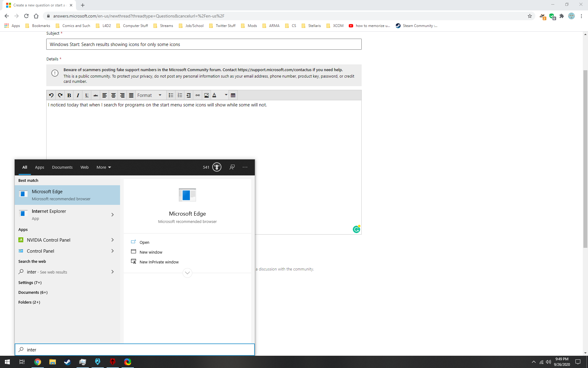Reload the page

click(x=26, y=16)
